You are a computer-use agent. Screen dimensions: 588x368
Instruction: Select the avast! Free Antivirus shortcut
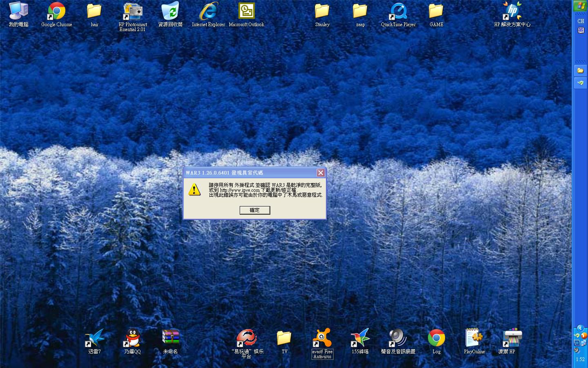[322, 343]
